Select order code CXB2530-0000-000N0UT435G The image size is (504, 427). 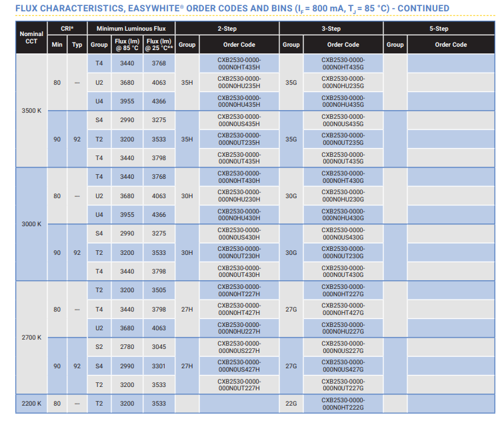tap(343, 158)
